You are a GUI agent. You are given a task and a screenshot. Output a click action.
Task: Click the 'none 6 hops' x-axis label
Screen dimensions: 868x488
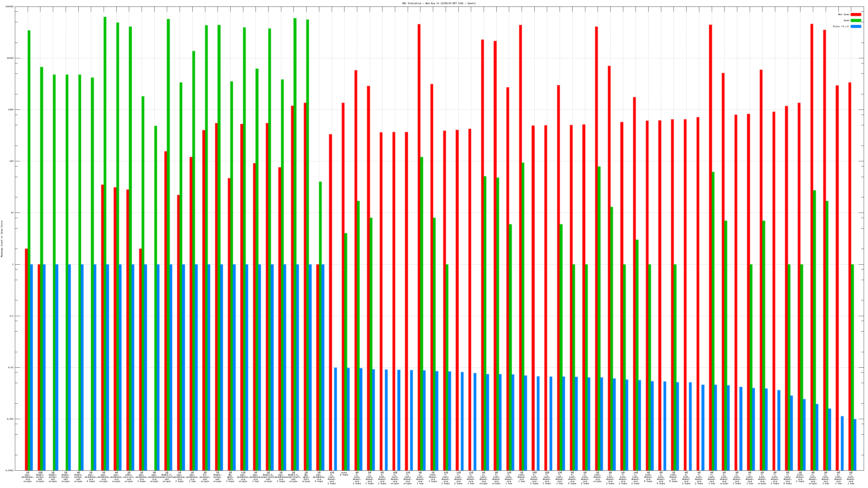[x=344, y=474]
